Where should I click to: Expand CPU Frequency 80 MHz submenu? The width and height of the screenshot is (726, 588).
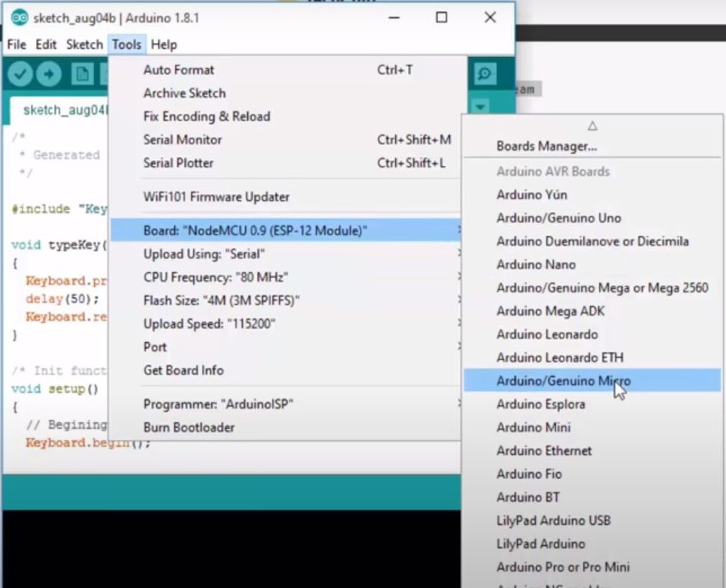coord(286,277)
